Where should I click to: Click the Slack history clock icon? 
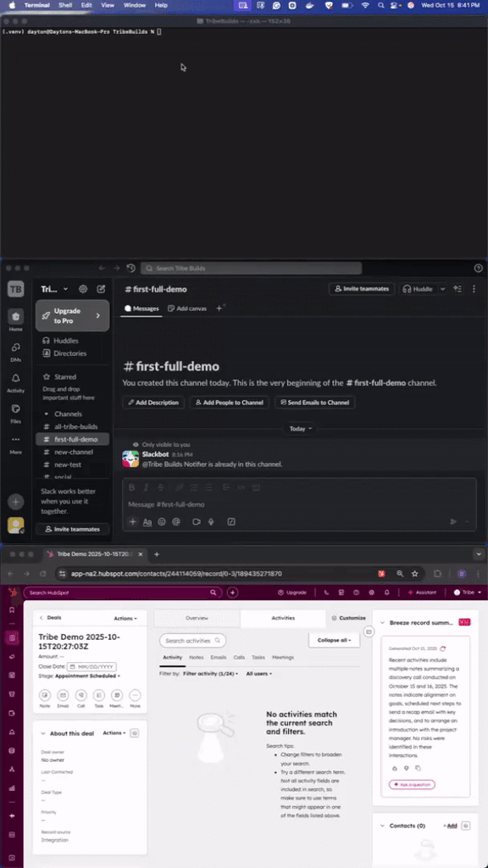point(130,268)
